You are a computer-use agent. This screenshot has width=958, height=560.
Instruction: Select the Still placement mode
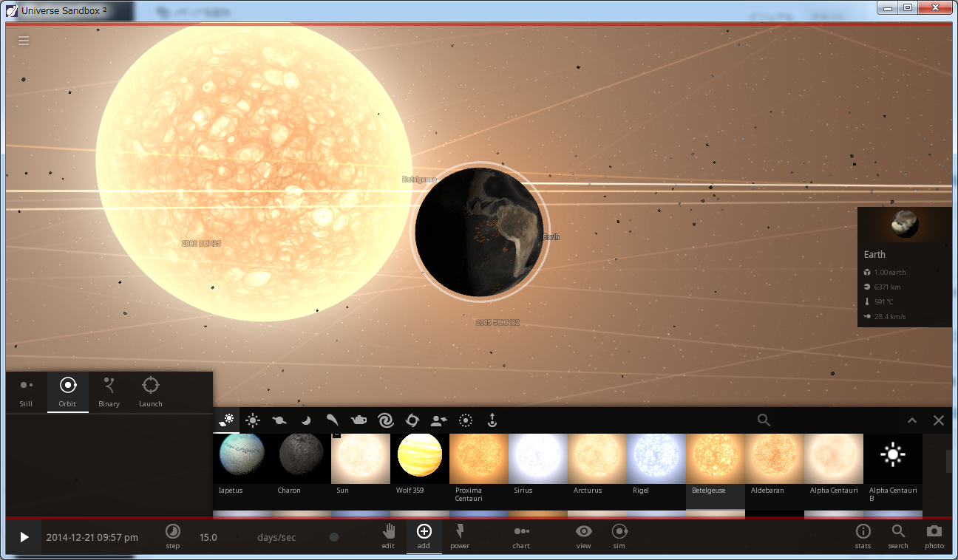tap(26, 392)
